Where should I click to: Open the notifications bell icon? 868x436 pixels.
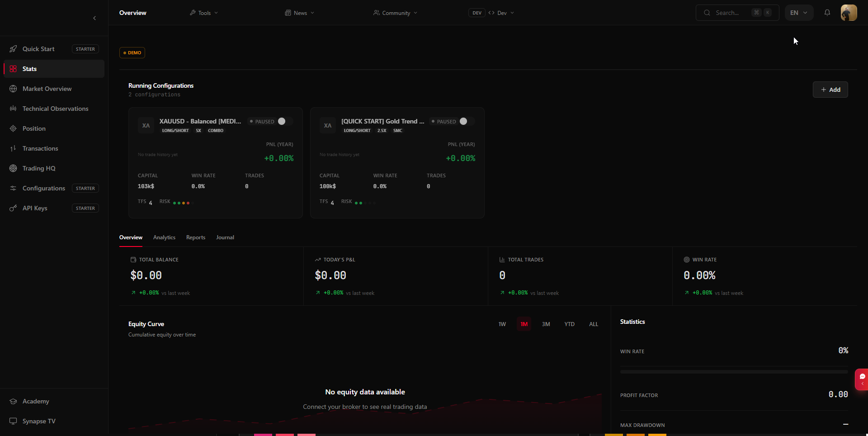click(x=827, y=13)
